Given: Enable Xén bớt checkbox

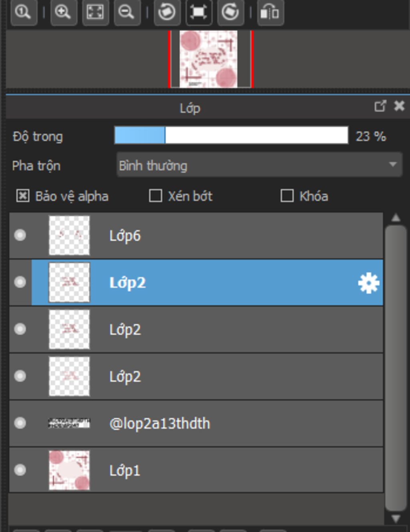Looking at the screenshot, I should pos(155,196).
